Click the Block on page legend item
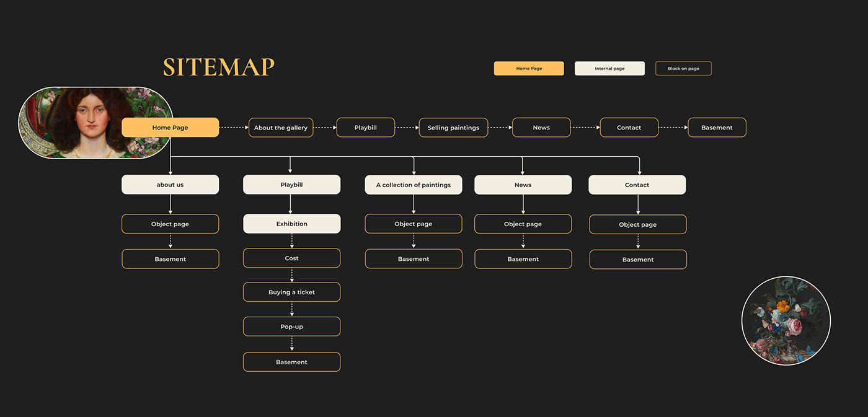This screenshot has height=417, width=868. (x=683, y=69)
